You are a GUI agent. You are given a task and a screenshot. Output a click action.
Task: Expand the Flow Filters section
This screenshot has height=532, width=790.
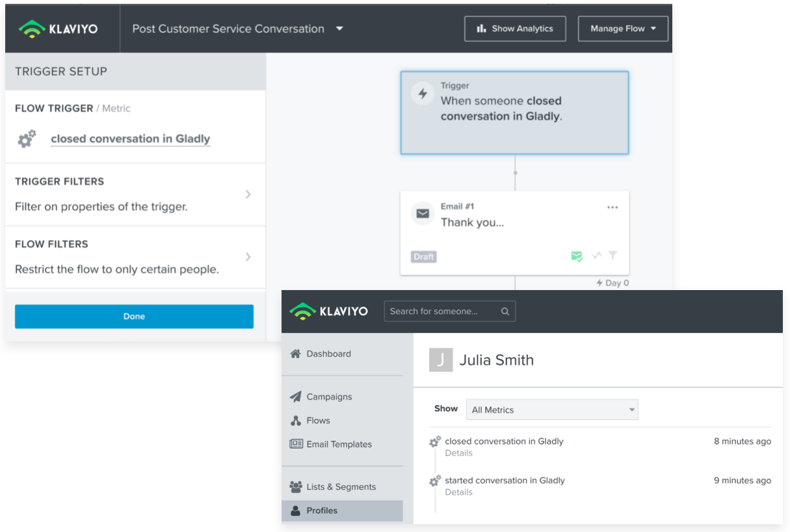coord(135,257)
